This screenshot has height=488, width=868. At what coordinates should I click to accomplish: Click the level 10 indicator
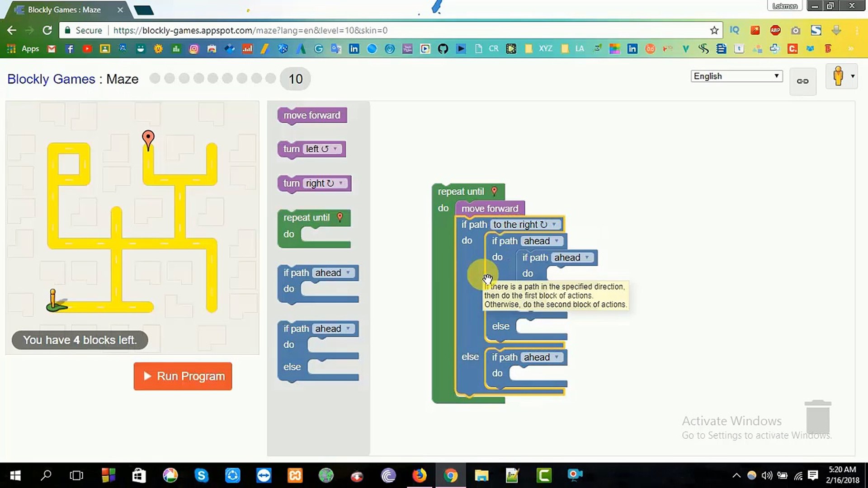295,79
